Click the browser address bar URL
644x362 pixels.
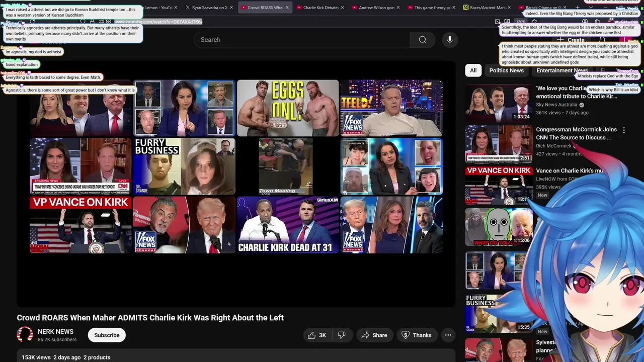(x=158, y=22)
